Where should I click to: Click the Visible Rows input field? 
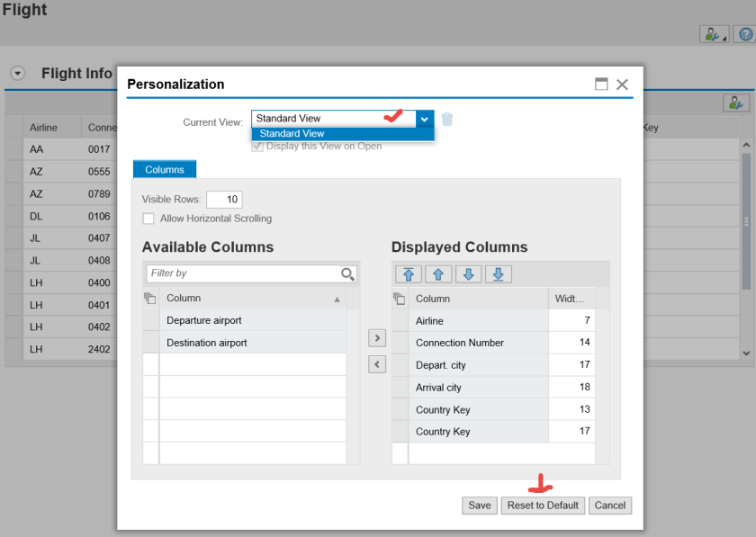pyautogui.click(x=224, y=200)
